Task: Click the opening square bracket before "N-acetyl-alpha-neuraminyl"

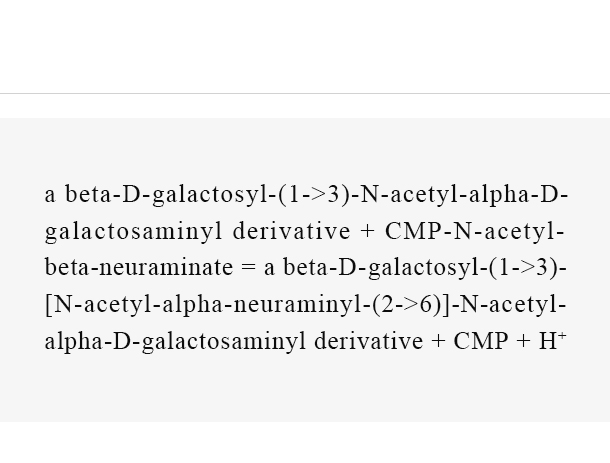Action: coord(48,305)
